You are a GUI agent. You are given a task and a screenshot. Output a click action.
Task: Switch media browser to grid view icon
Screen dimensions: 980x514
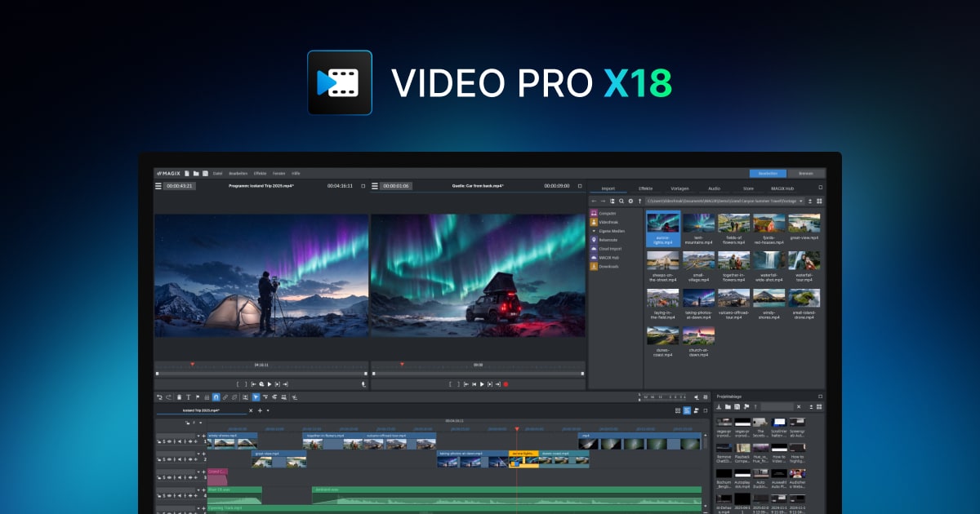pyautogui.click(x=819, y=201)
